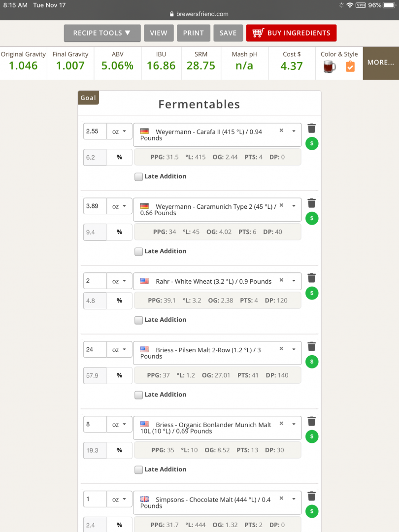The width and height of the screenshot is (399, 532).
Task: Delete the Carafa II fermentable with trash icon
Action: click(x=311, y=128)
